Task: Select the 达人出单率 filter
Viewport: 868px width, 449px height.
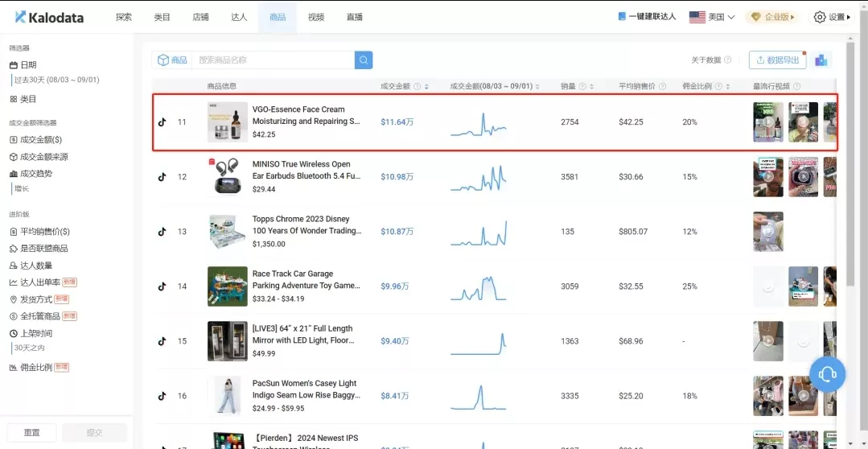Action: tap(43, 282)
